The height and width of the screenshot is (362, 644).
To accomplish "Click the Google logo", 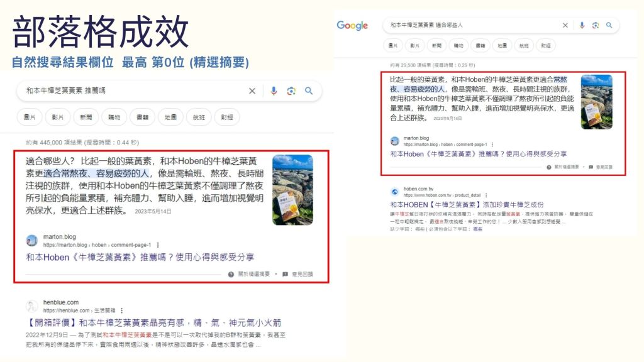I will tap(352, 25).
